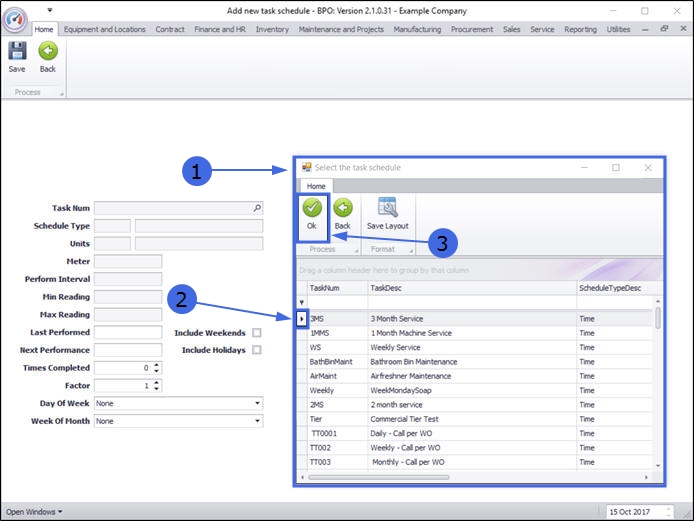This screenshot has width=694, height=521.
Task: Sort by the ScheduleTypeDesc column header
Action: coord(615,288)
